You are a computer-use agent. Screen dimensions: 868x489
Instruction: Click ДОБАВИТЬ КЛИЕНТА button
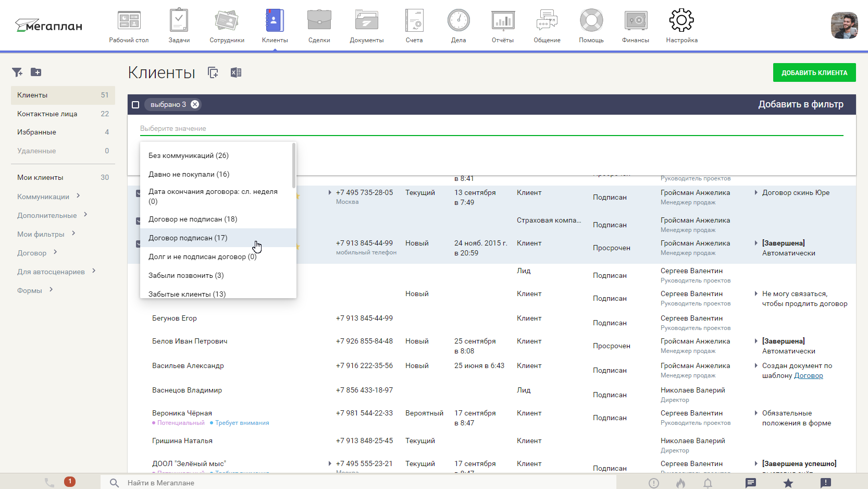[814, 73]
